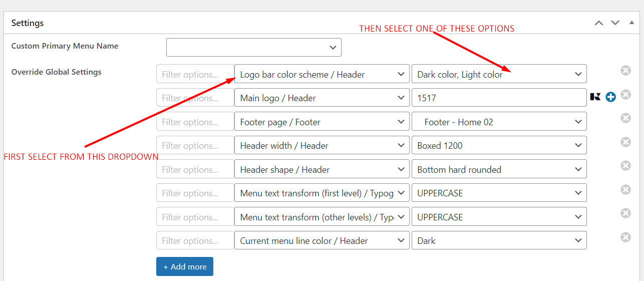
Task: Open Menu text transform (other levels) dropdown
Action: (322, 217)
